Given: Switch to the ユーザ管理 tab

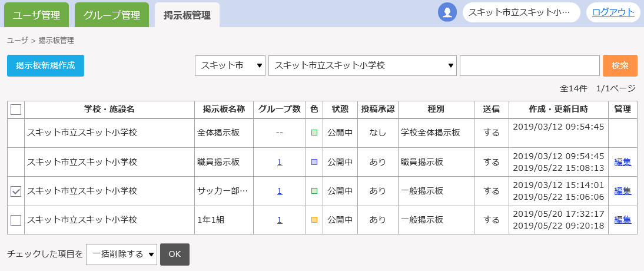Looking at the screenshot, I should [x=36, y=15].
